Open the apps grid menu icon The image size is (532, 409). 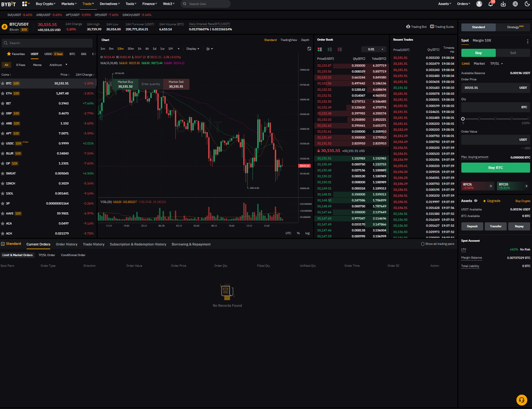[x=25, y=4]
